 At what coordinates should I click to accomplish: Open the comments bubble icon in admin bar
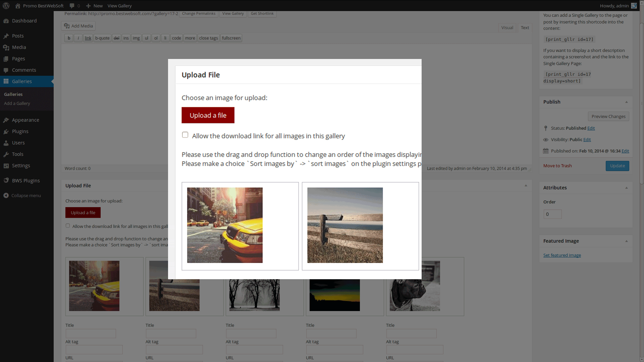pyautogui.click(x=72, y=6)
